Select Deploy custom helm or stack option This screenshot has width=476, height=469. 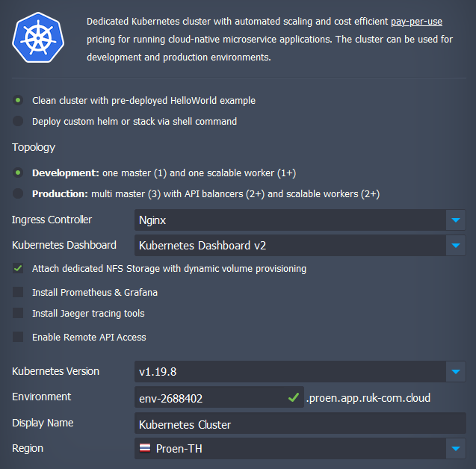(18, 121)
